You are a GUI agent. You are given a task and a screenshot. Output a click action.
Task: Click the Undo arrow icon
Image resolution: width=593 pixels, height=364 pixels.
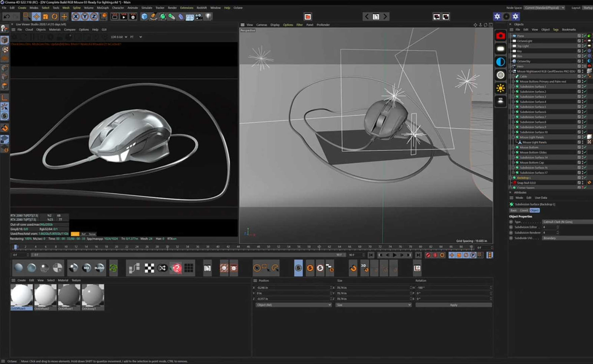point(7,17)
